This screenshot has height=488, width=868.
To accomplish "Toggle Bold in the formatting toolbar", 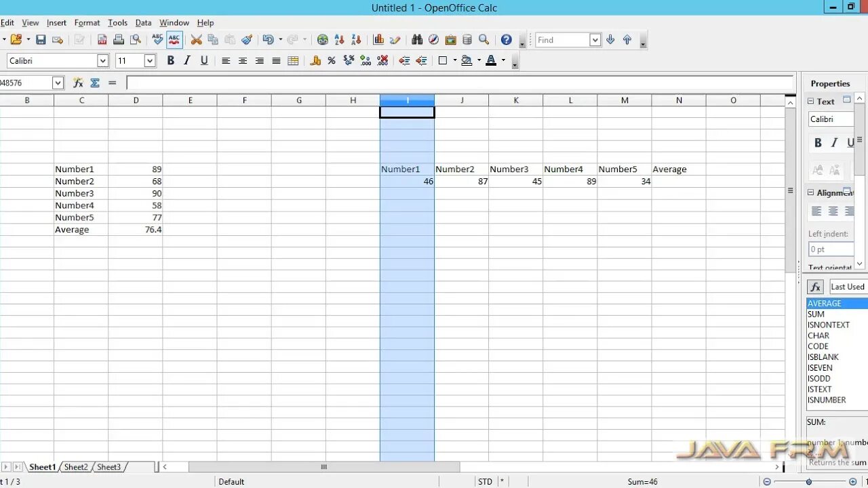I will pos(171,61).
